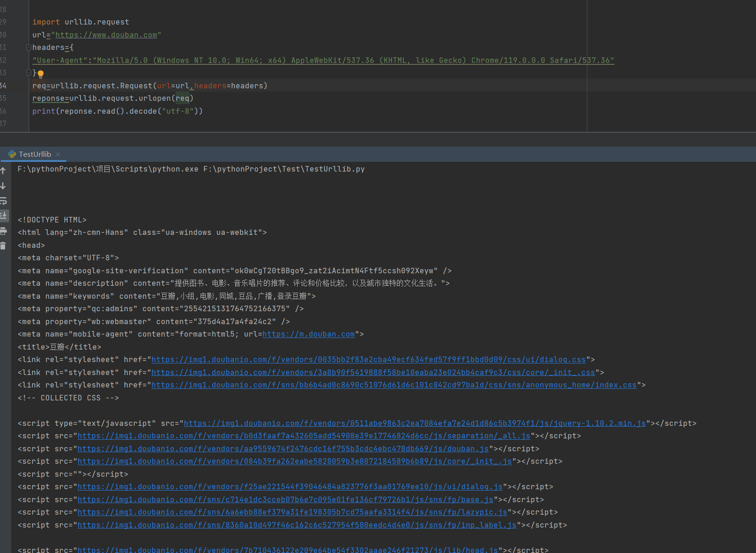756x553 pixels.
Task: Click the yellow lightbulb intention icon
Action: tap(41, 74)
